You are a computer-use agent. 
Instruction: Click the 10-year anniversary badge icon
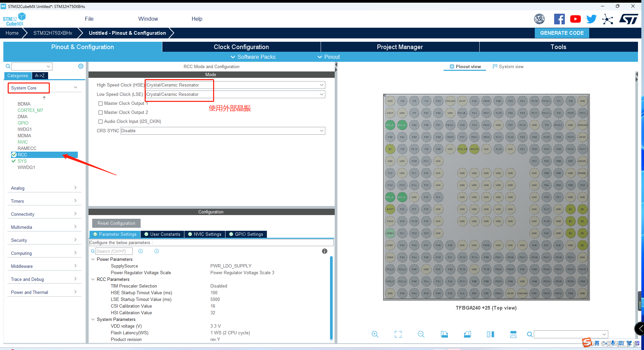pos(539,19)
